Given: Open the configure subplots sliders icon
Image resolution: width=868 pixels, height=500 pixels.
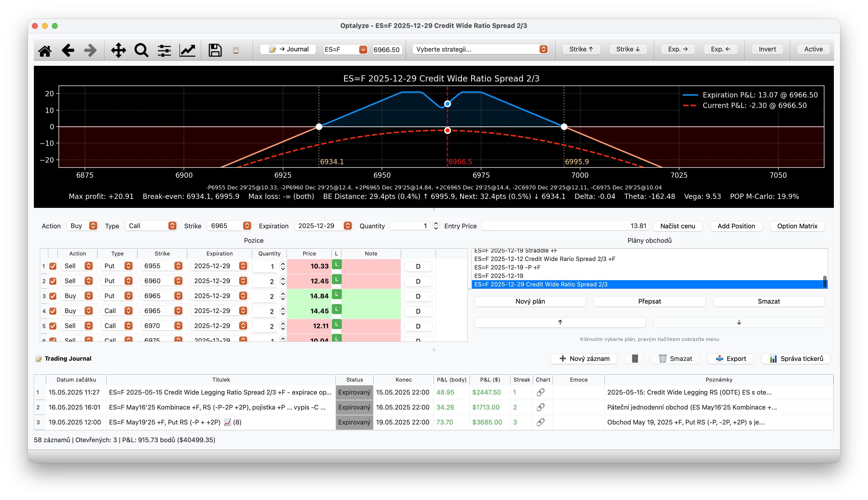Looking at the screenshot, I should click(164, 51).
